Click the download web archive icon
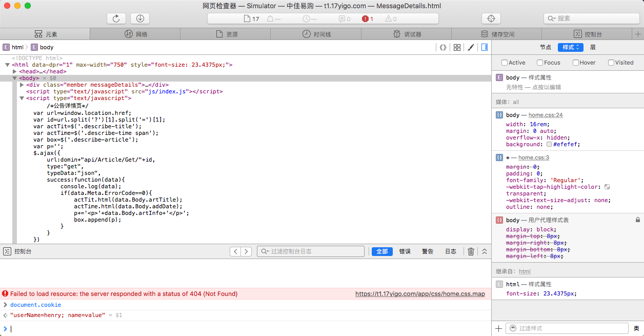This screenshot has height=336, width=644. point(140,18)
